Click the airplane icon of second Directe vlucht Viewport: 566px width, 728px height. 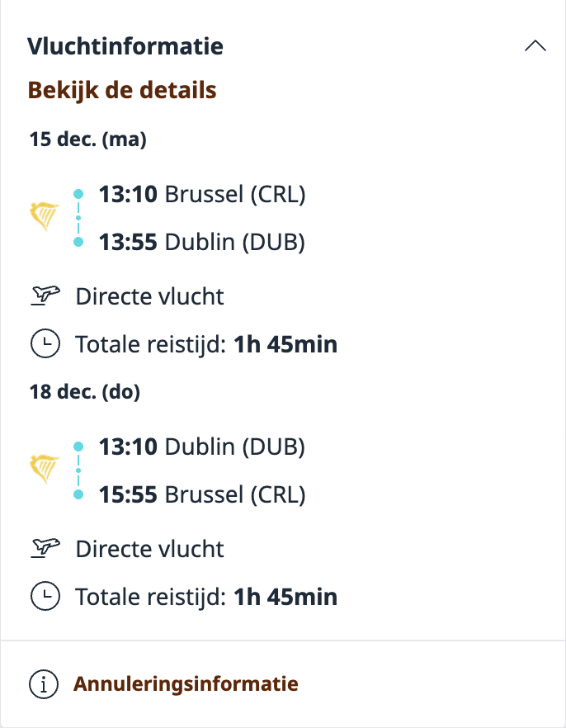(45, 548)
